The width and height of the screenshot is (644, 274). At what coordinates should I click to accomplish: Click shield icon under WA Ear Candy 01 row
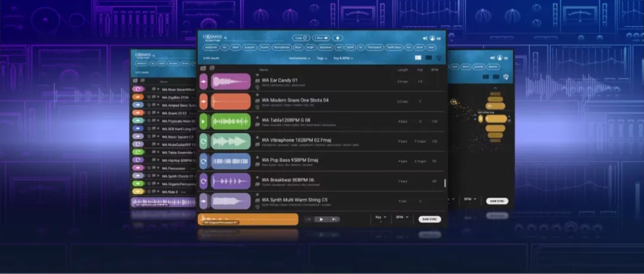[258, 86]
